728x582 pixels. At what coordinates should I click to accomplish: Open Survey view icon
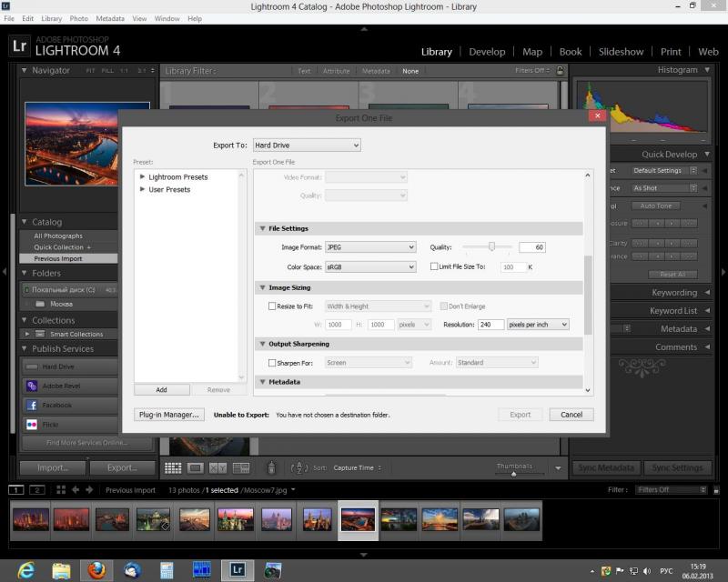coord(241,467)
